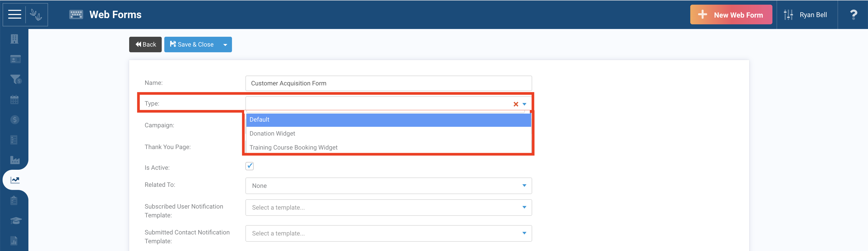Toggle the Is Active checkbox
Viewport: 868px width, 251px height.
(249, 166)
